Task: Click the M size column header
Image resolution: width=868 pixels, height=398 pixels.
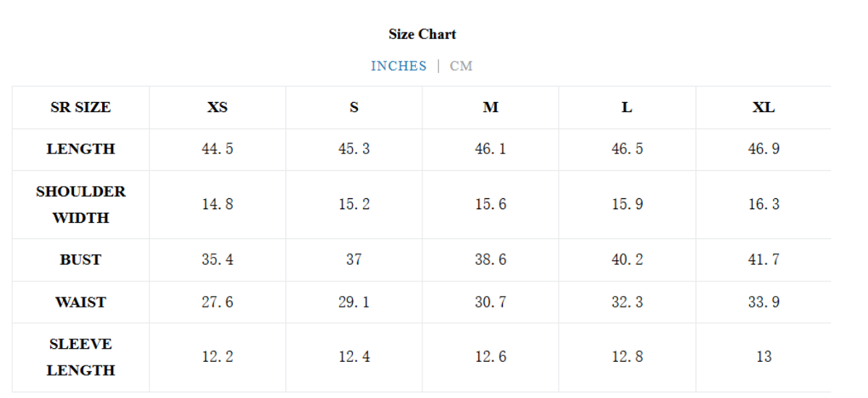Action: click(491, 107)
